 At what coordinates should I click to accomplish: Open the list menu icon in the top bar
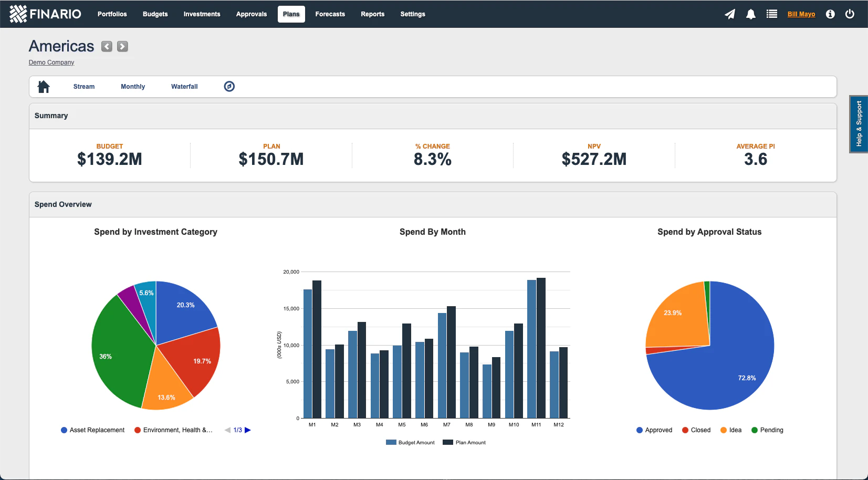point(771,14)
